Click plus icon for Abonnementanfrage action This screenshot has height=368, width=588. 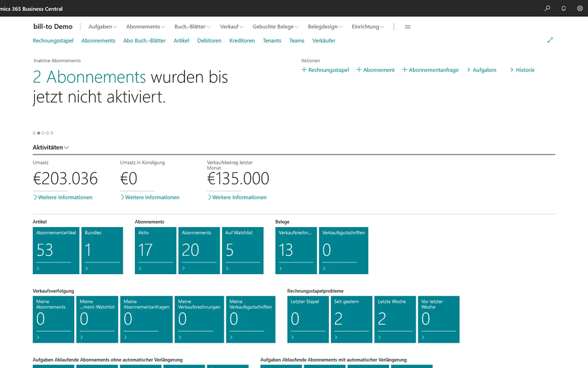tap(405, 70)
